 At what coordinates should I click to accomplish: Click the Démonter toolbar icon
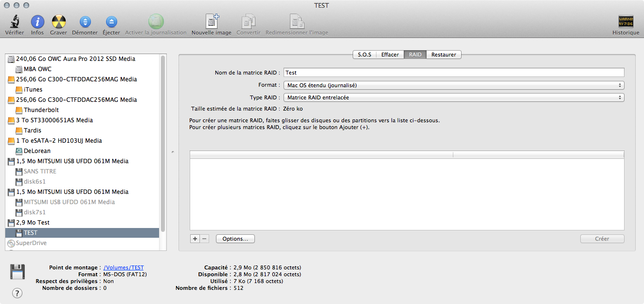tap(85, 22)
